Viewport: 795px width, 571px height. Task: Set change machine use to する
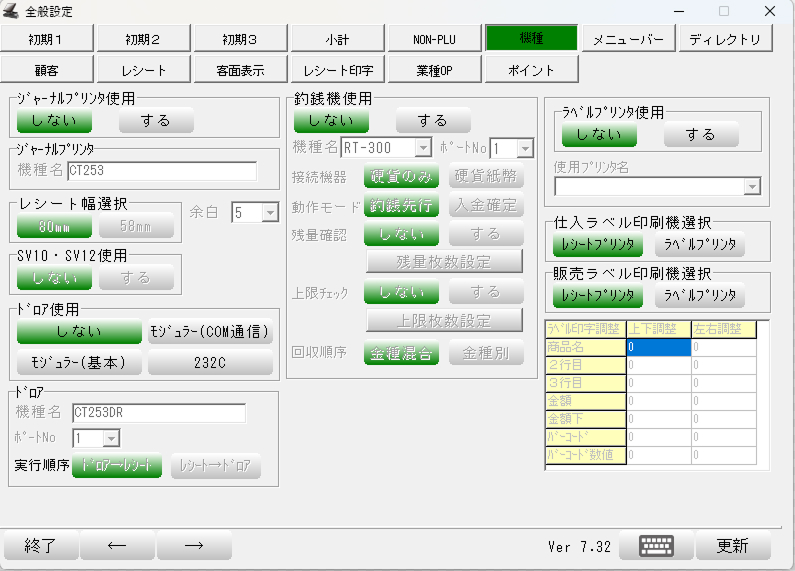pyautogui.click(x=433, y=121)
